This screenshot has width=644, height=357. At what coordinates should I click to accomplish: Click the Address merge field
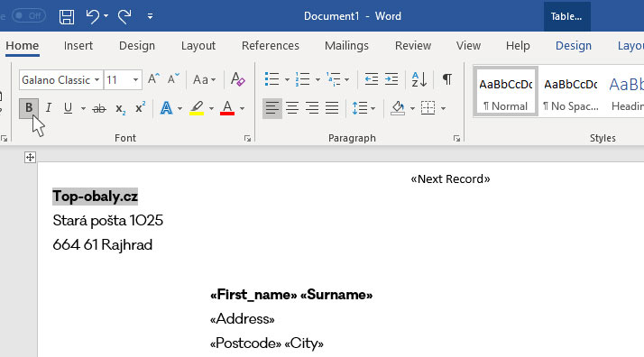[243, 319]
